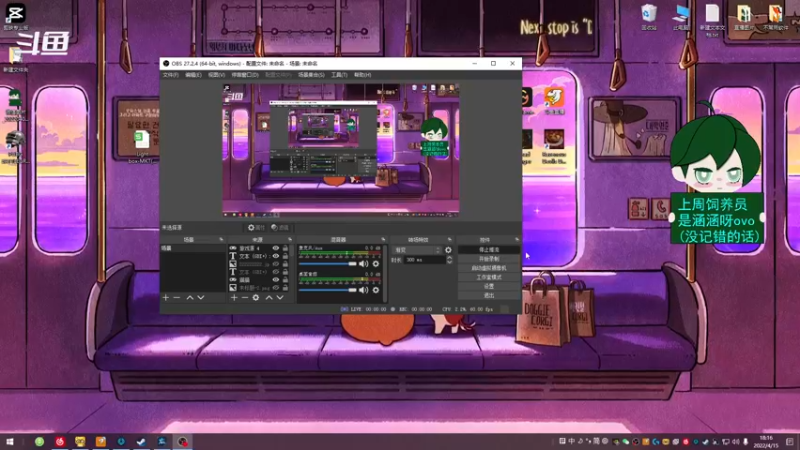Toggle lock on .jpg image source
This screenshot has height=450, width=800.
(x=285, y=264)
